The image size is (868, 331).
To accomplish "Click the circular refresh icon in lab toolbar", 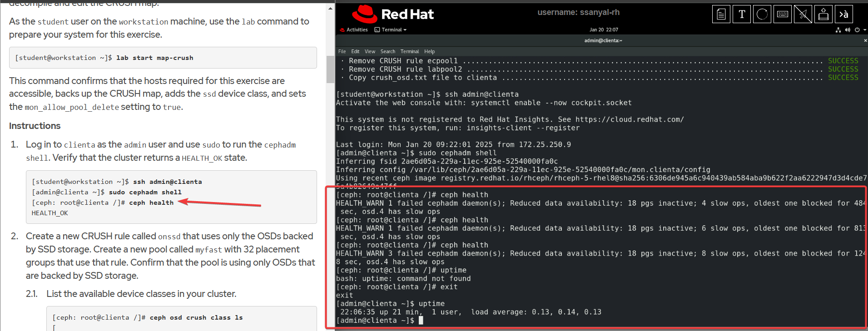I will pos(762,14).
